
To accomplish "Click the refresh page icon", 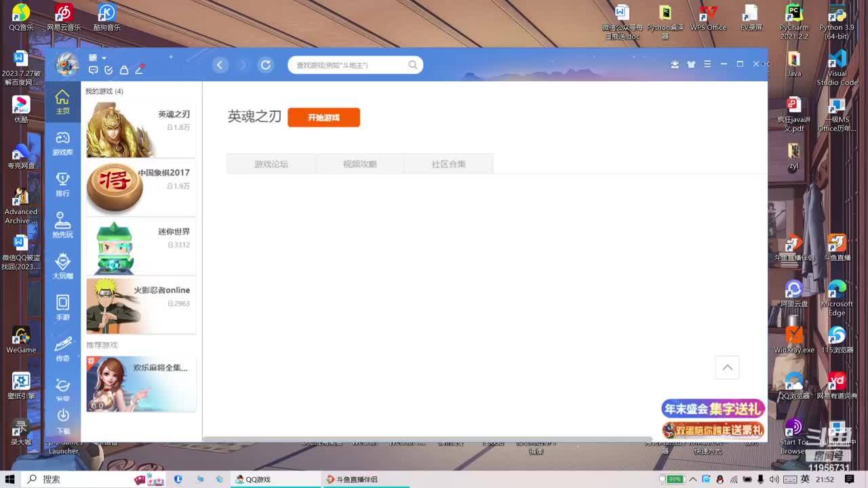I will click(x=266, y=65).
